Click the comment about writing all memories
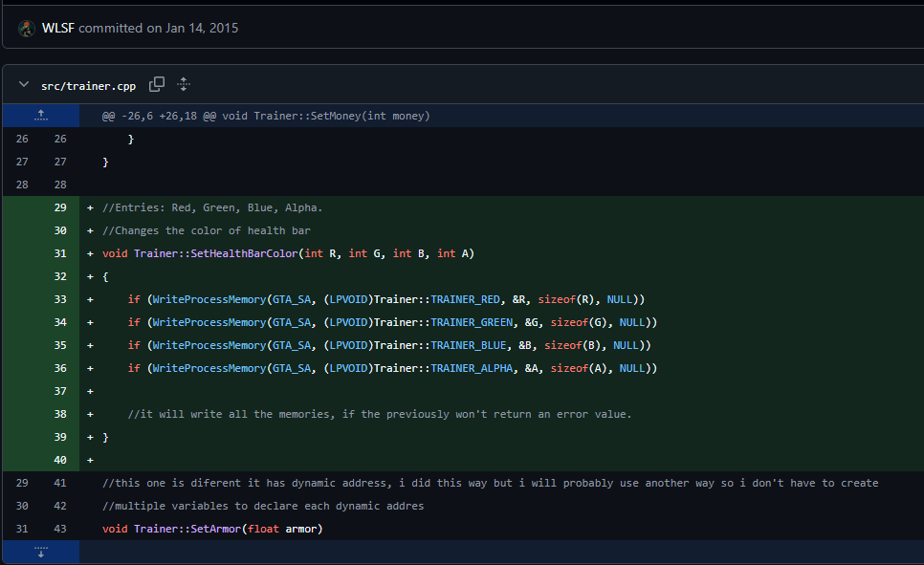924x565 pixels. tap(380, 414)
